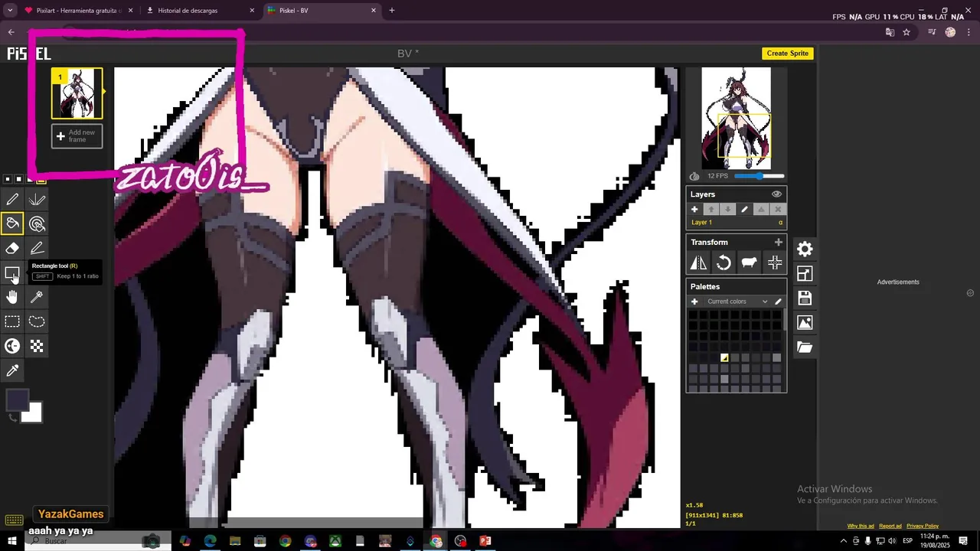This screenshot has height=551, width=980.
Task: Select the Lasso selection tool
Action: point(37,322)
